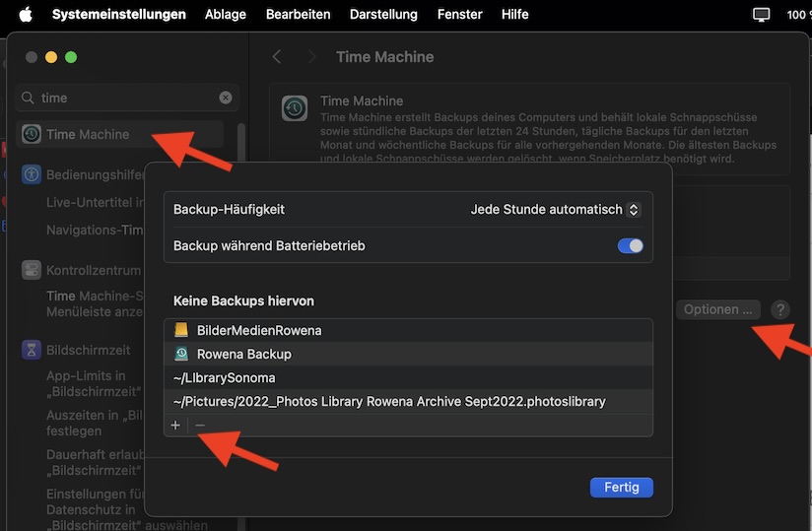Click the display icon in menu bar
812x531 pixels.
[x=761, y=15]
